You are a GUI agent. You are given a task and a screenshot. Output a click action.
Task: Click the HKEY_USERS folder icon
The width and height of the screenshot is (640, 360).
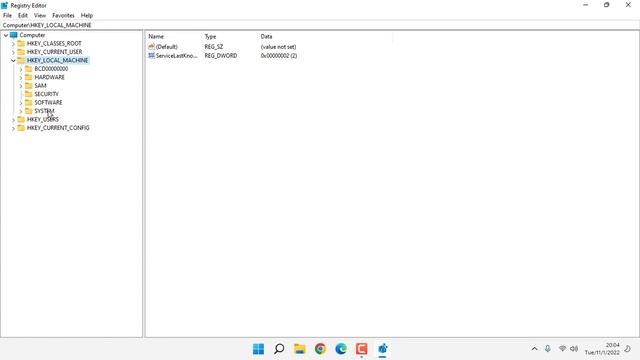coord(21,119)
